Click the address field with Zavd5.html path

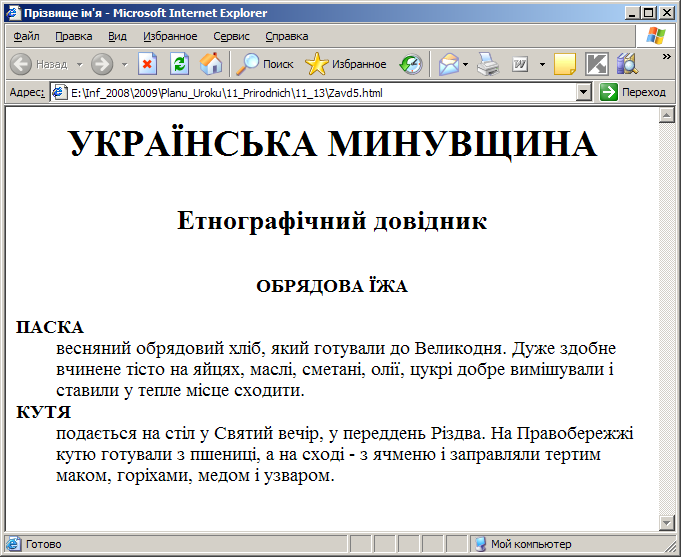[321, 93]
